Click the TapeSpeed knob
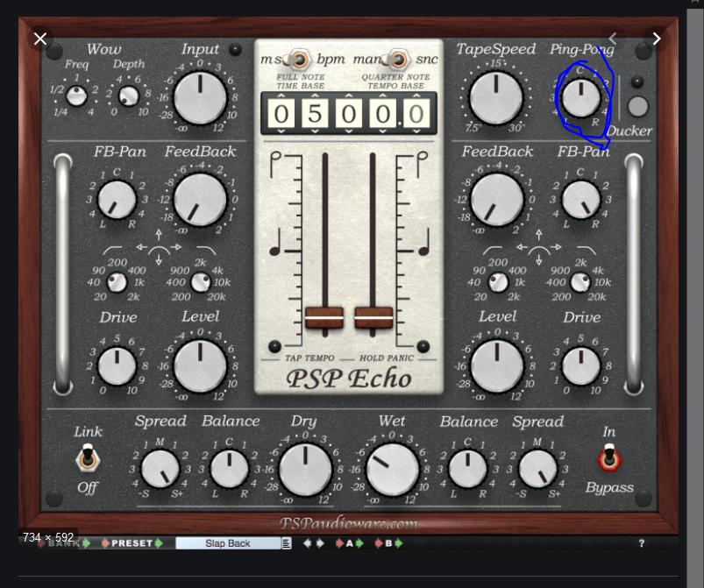Screen dimensions: 704x588 [x=495, y=96]
